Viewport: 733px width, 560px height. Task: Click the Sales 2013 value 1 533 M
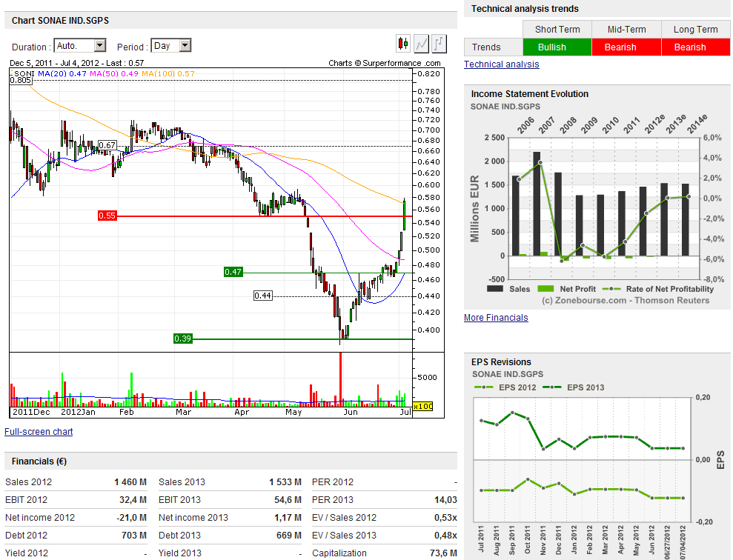285,482
